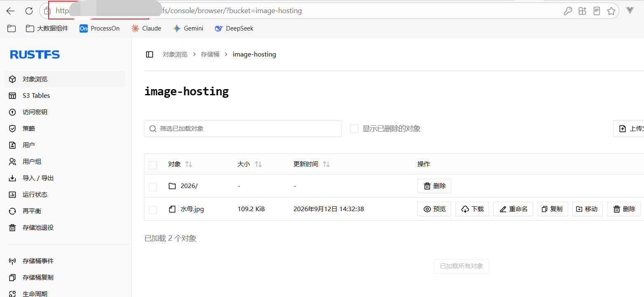Reload the page with the refresh icon

[x=29, y=11]
